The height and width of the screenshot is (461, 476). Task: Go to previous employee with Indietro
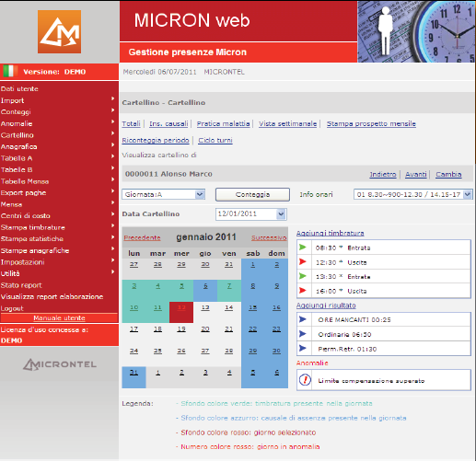(383, 174)
